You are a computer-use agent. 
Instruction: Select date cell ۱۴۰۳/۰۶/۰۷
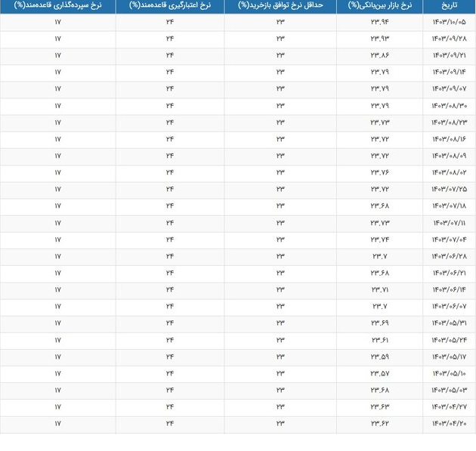click(449, 306)
